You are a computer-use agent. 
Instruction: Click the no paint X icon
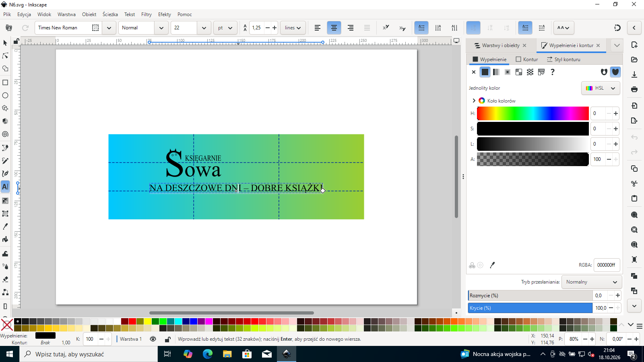tap(474, 72)
